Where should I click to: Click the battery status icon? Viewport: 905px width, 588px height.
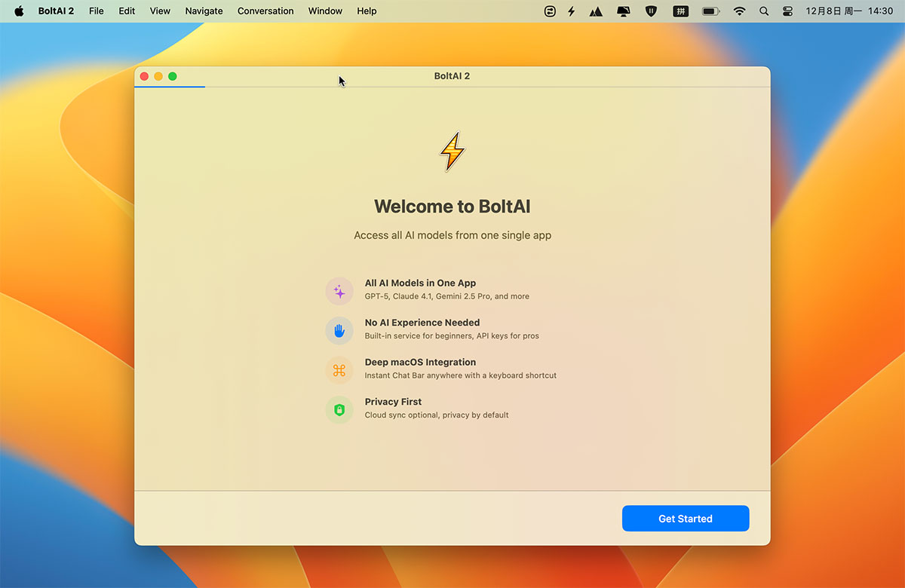[x=710, y=11]
